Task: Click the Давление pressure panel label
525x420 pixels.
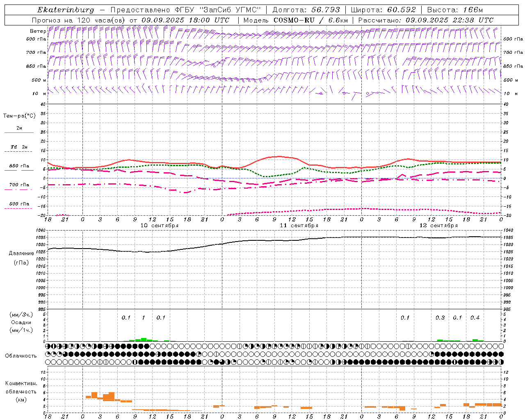Action: coord(21,253)
